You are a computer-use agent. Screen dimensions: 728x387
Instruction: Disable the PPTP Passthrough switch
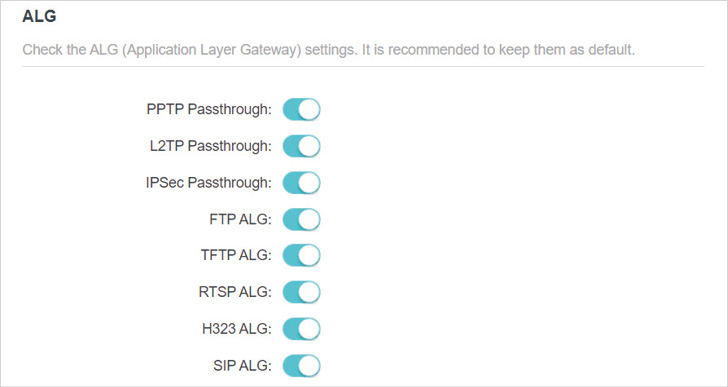click(301, 110)
